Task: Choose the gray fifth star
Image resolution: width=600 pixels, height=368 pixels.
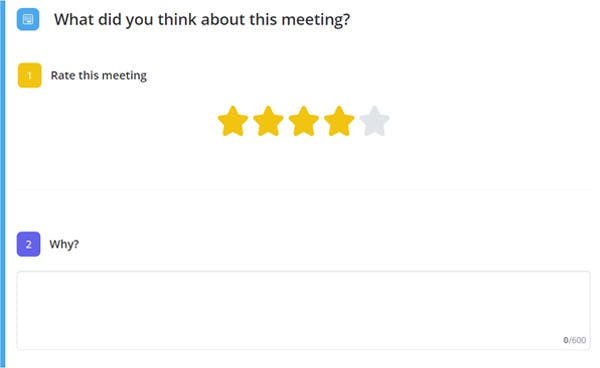Action: (375, 121)
